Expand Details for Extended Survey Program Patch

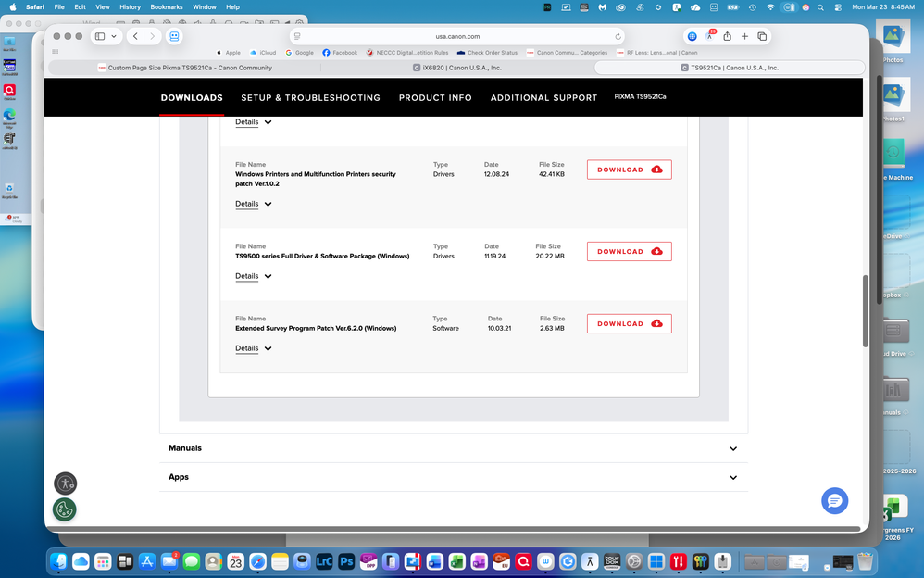click(254, 348)
